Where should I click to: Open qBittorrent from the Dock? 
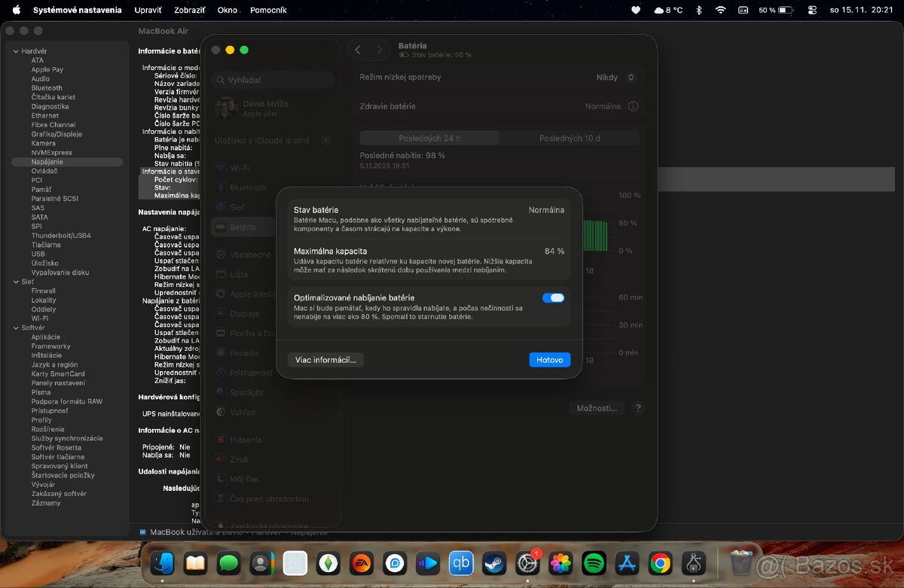[x=461, y=562]
